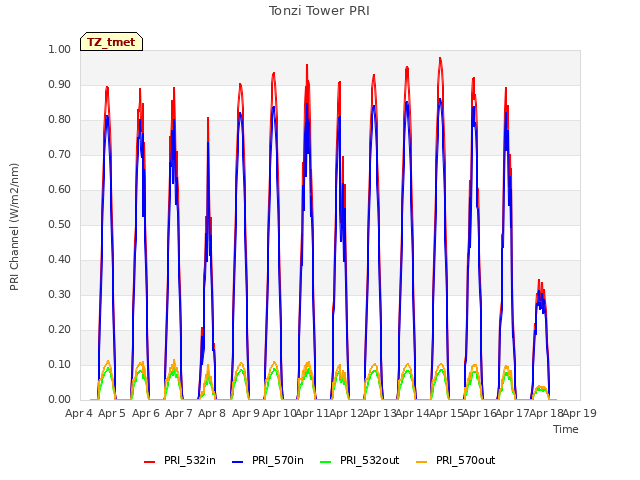Select the PRI_570in legend label
640x480 pixels.
[278, 460]
